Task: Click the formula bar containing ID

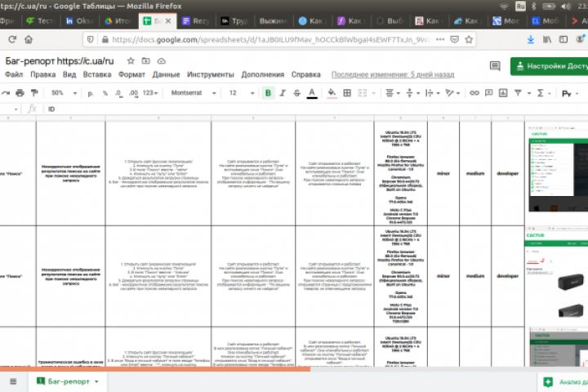Action: pos(315,109)
